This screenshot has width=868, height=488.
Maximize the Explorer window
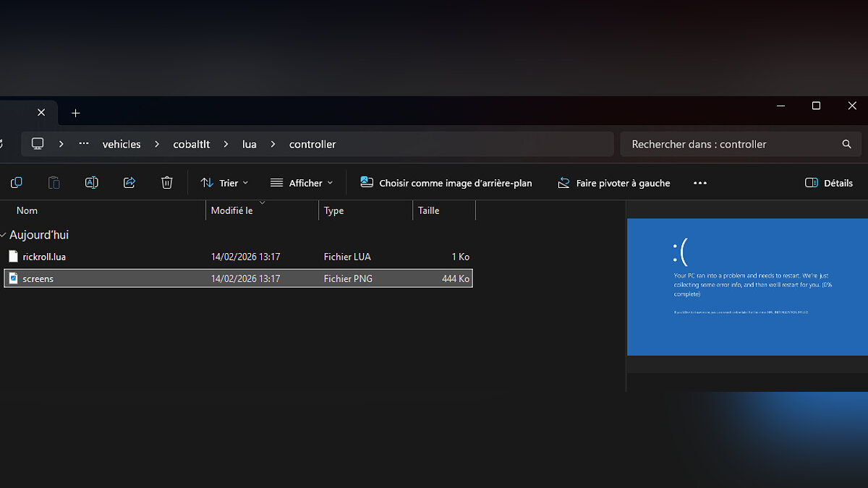pyautogui.click(x=816, y=106)
